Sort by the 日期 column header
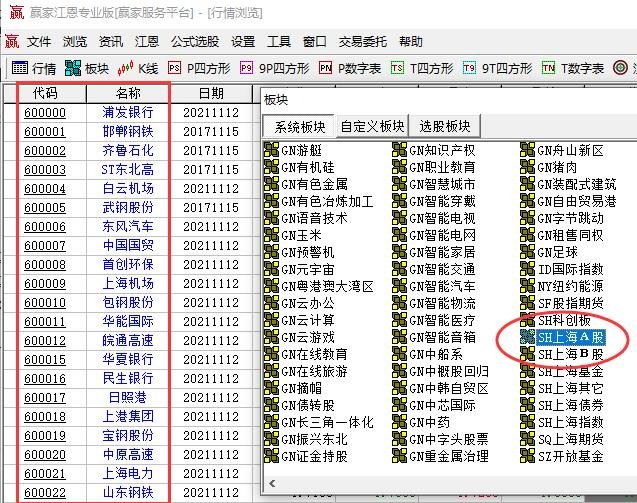Image resolution: width=637 pixels, height=503 pixels. pyautogui.click(x=211, y=93)
